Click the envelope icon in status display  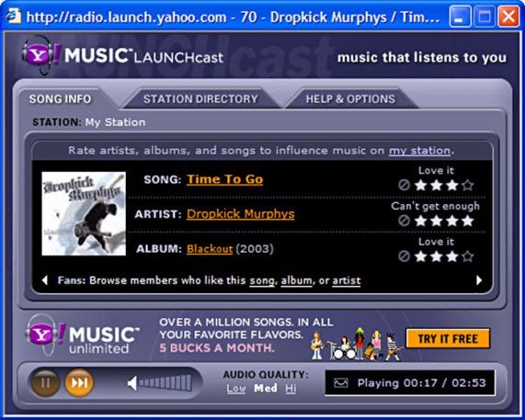coord(341,383)
